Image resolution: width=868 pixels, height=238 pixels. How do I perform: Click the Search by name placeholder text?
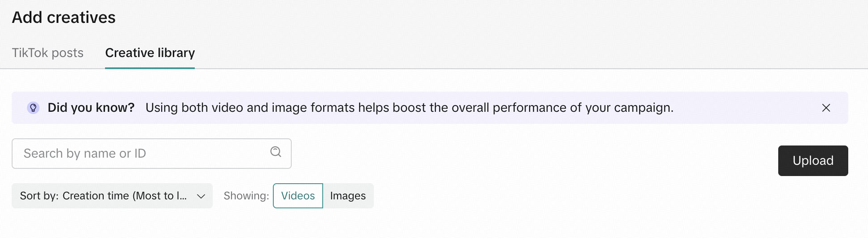click(x=85, y=154)
